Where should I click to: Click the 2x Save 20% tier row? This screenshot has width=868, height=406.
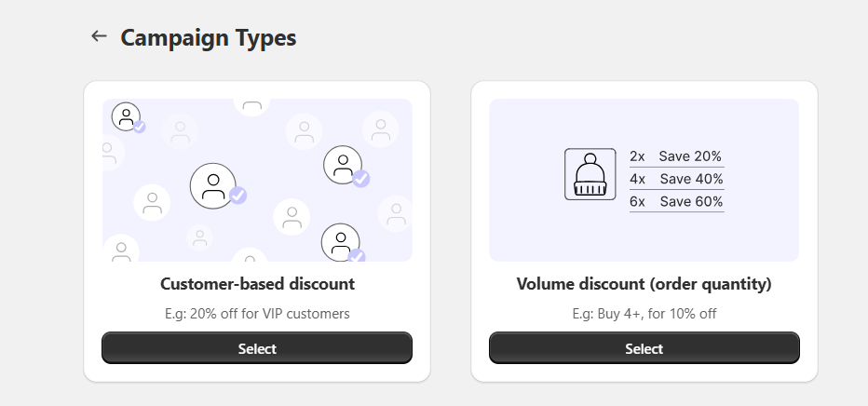(x=676, y=156)
